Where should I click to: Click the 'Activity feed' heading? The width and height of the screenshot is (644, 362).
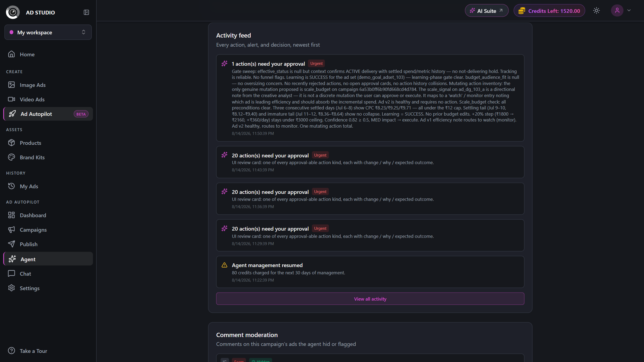point(233,35)
